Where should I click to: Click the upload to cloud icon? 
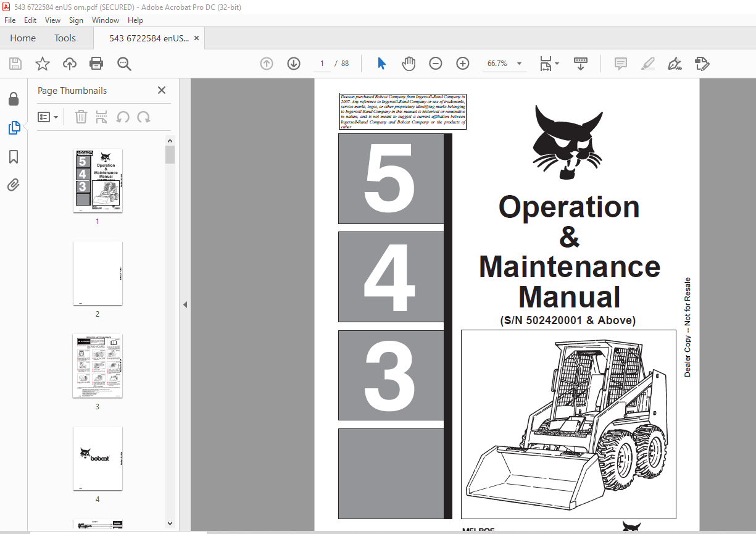tap(70, 64)
